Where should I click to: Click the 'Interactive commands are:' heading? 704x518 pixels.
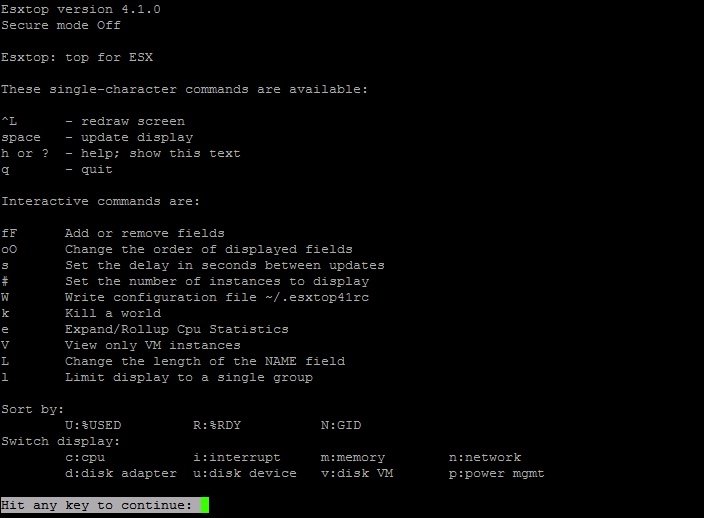coord(100,201)
